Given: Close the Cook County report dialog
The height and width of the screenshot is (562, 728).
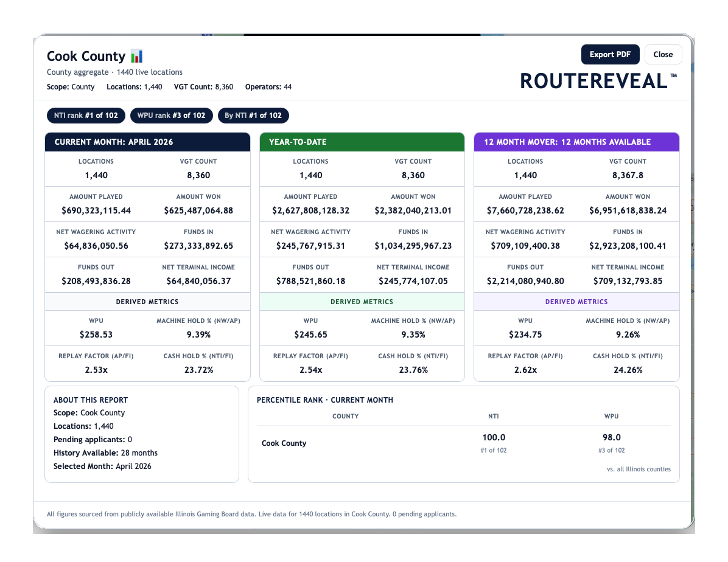Looking at the screenshot, I should point(663,55).
